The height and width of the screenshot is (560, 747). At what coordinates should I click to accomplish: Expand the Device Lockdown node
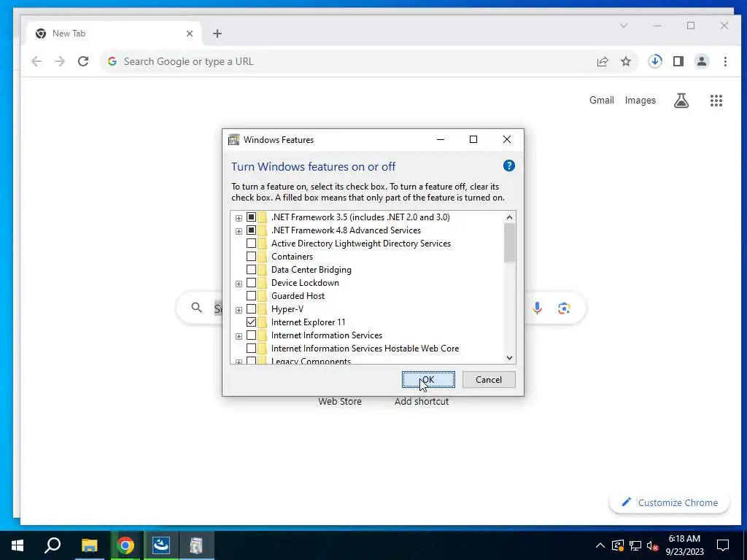(239, 284)
